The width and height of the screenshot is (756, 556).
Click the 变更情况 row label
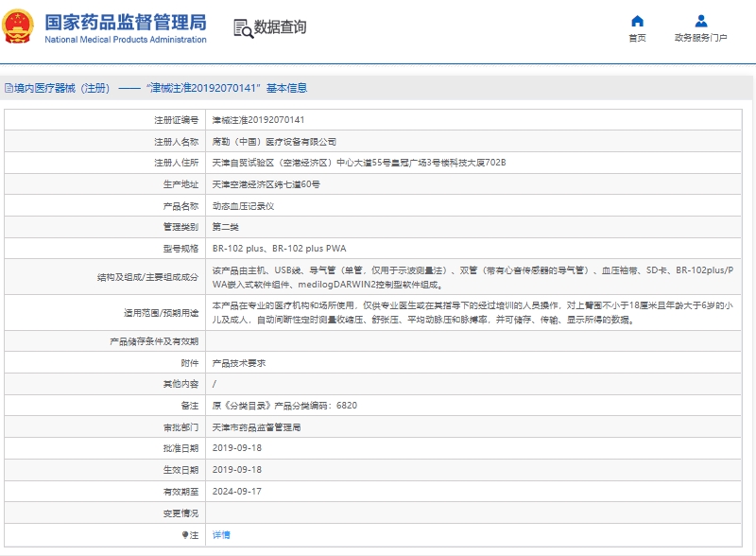[180, 513]
